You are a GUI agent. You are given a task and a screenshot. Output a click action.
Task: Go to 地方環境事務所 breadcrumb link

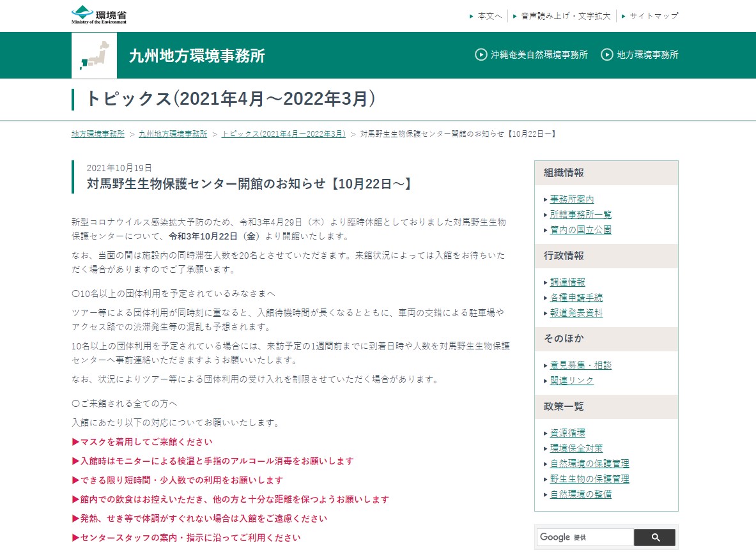click(x=98, y=134)
